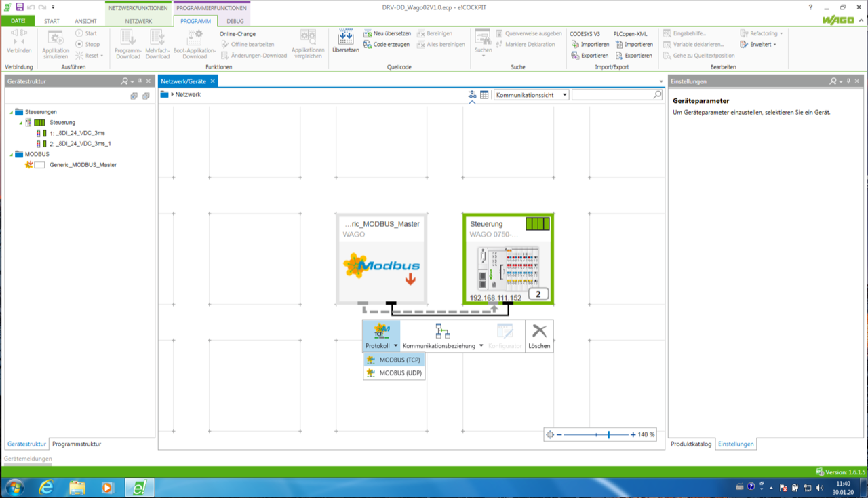The image size is (868, 498).
Task: Switch to table view icon
Action: coord(484,95)
